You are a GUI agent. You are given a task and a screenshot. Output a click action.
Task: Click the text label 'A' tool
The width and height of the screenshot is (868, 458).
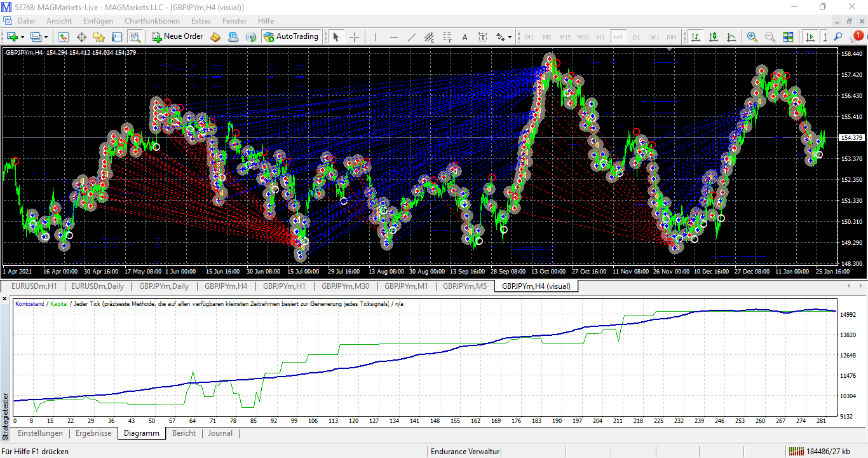(x=465, y=37)
